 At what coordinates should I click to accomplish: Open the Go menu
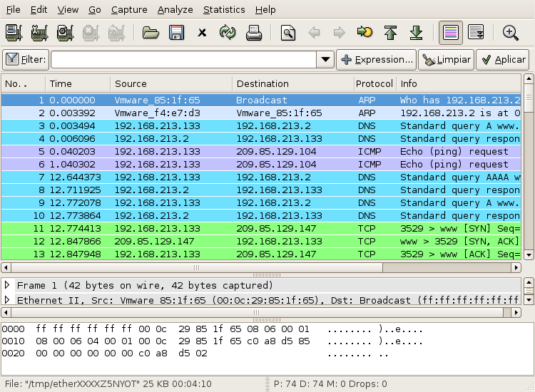94,9
